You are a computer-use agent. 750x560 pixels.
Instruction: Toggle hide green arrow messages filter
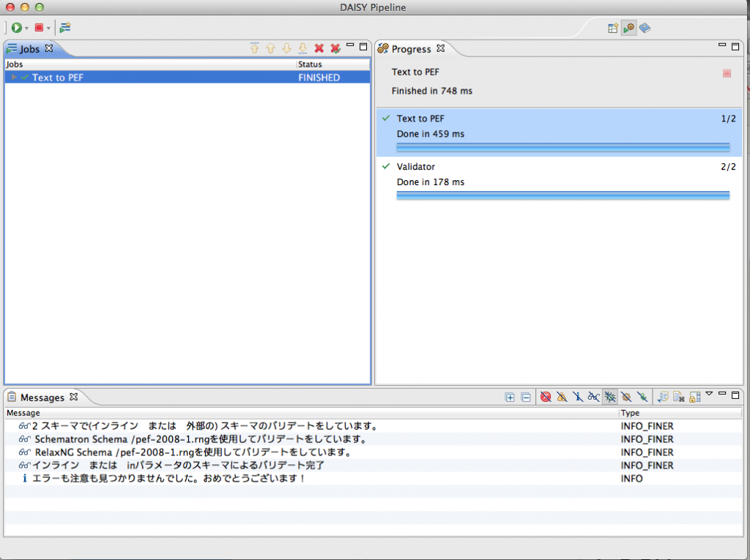(x=642, y=397)
